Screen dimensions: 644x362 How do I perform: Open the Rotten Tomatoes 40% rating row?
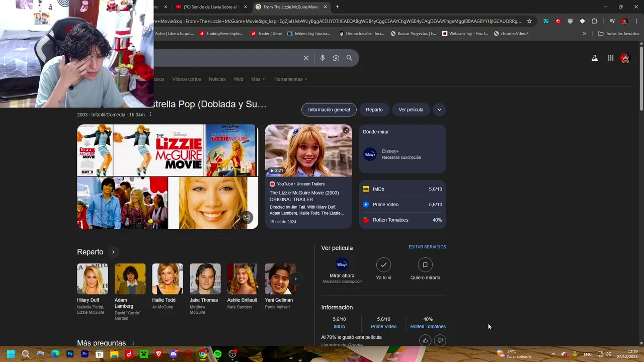(403, 220)
